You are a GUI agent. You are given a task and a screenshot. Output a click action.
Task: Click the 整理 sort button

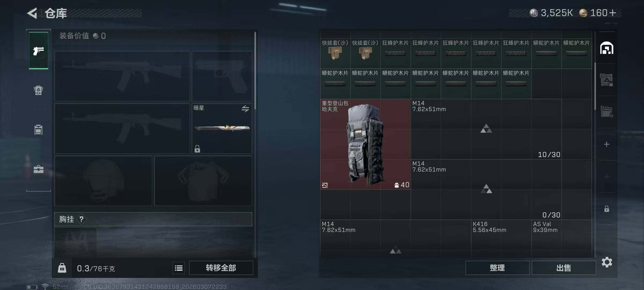point(497,268)
